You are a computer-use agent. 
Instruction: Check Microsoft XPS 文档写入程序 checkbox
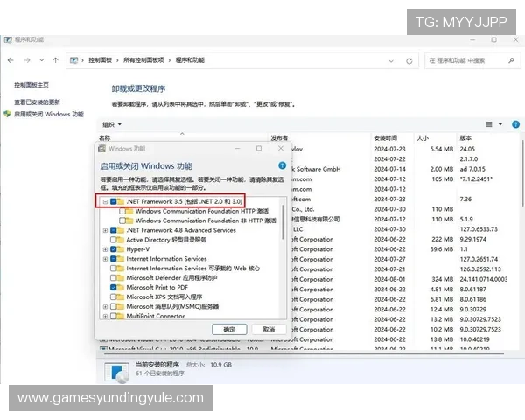tap(114, 297)
